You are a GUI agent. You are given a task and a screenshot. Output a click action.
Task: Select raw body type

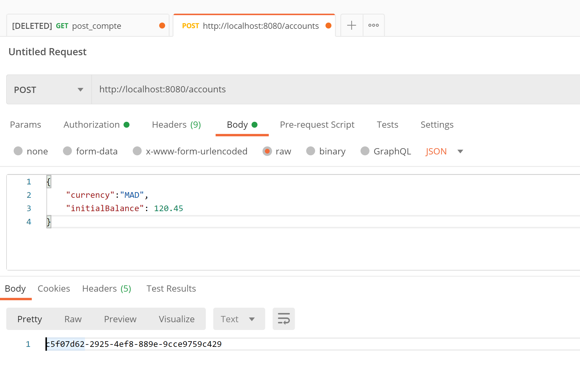(267, 151)
